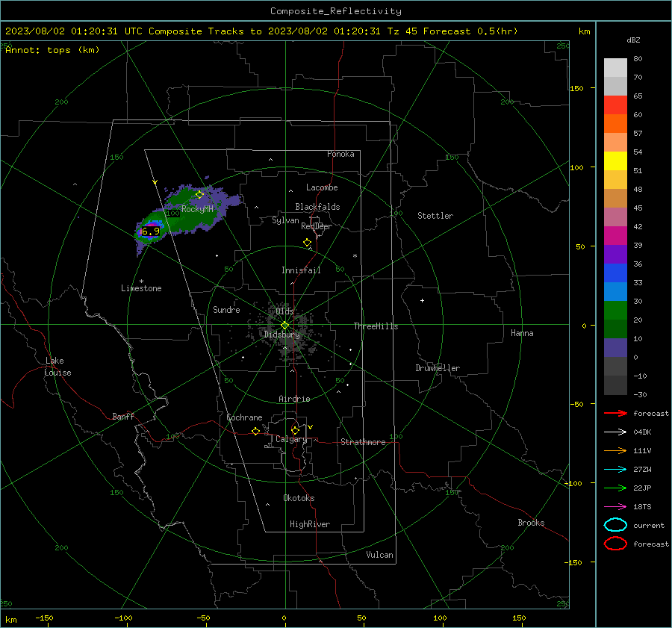Click the Hanna city label

coord(522,333)
